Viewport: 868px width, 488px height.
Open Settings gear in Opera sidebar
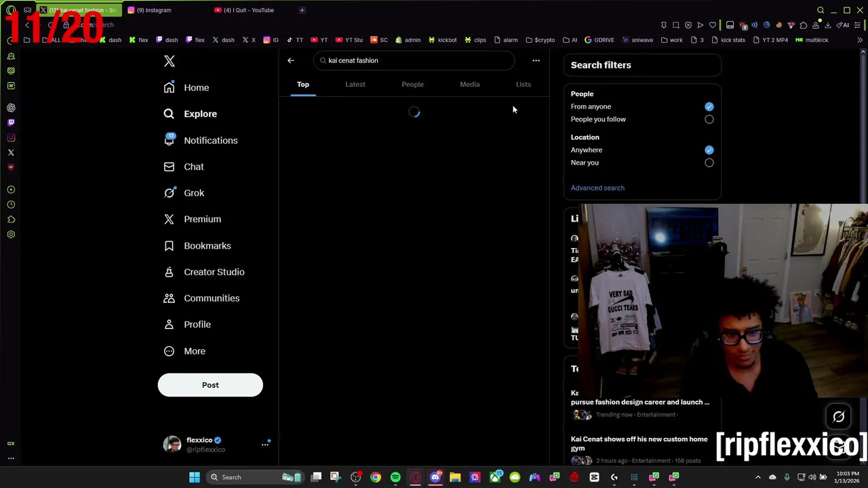pos(11,235)
